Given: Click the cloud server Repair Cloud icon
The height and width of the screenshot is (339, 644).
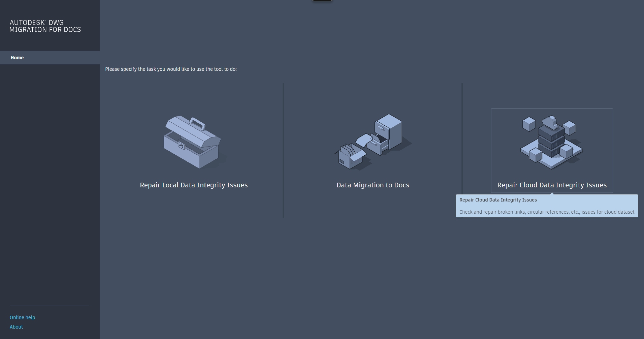Looking at the screenshot, I should click(552, 142).
